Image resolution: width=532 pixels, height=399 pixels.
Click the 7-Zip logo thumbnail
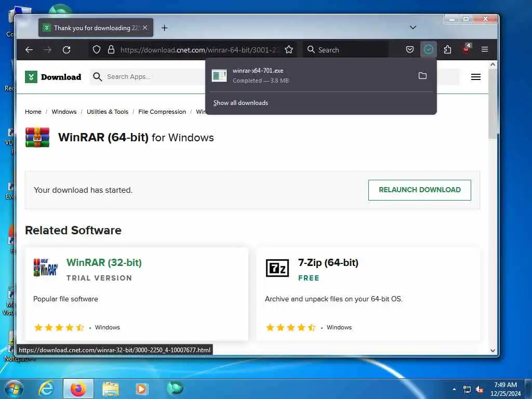click(277, 268)
